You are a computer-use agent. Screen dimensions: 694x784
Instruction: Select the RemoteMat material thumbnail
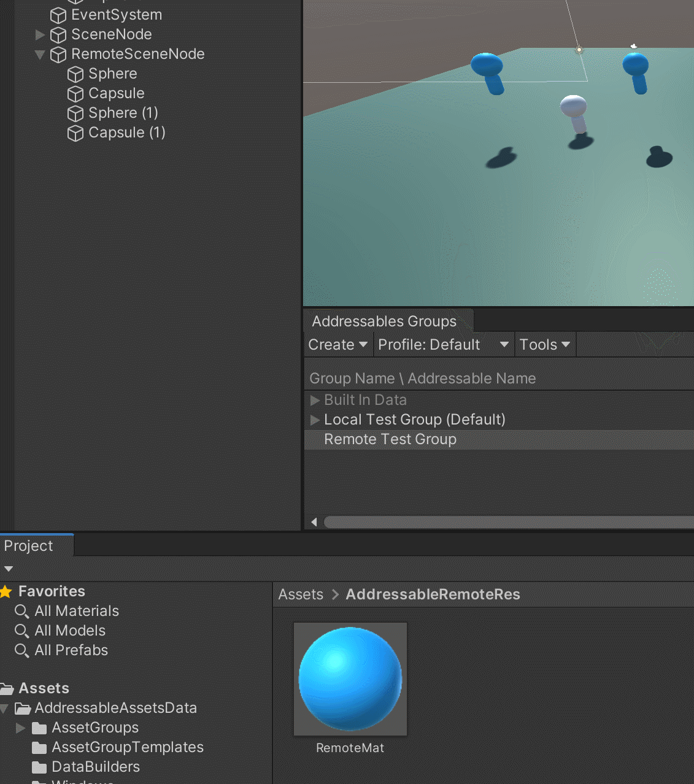[350, 679]
